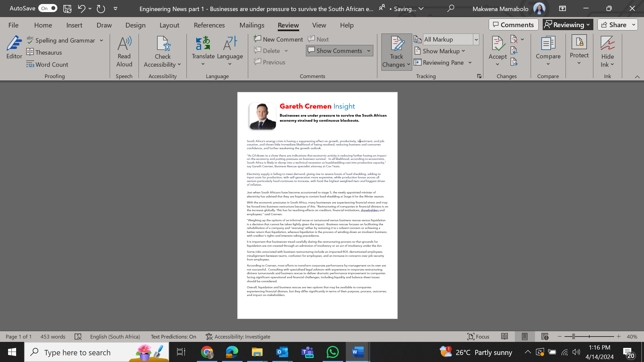Open Word Count dialog
The image size is (644, 362).
47,64
